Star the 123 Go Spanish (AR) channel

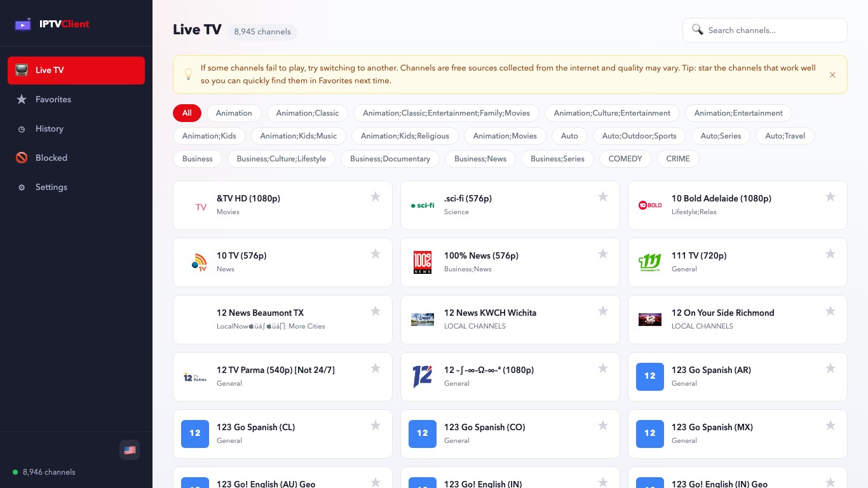coord(831,369)
